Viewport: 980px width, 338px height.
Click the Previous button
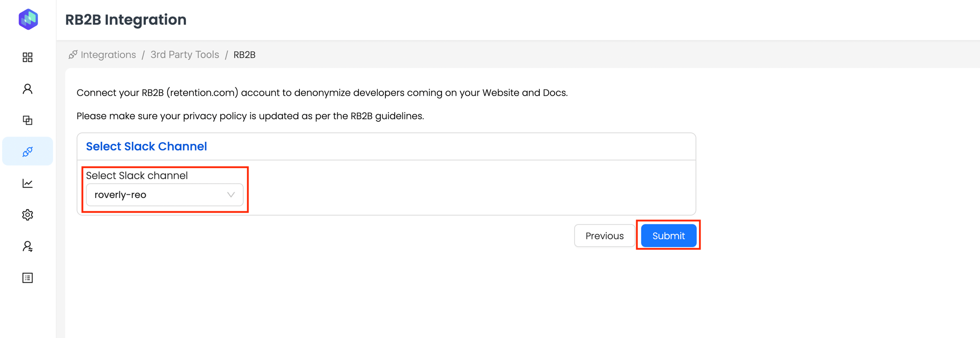604,236
